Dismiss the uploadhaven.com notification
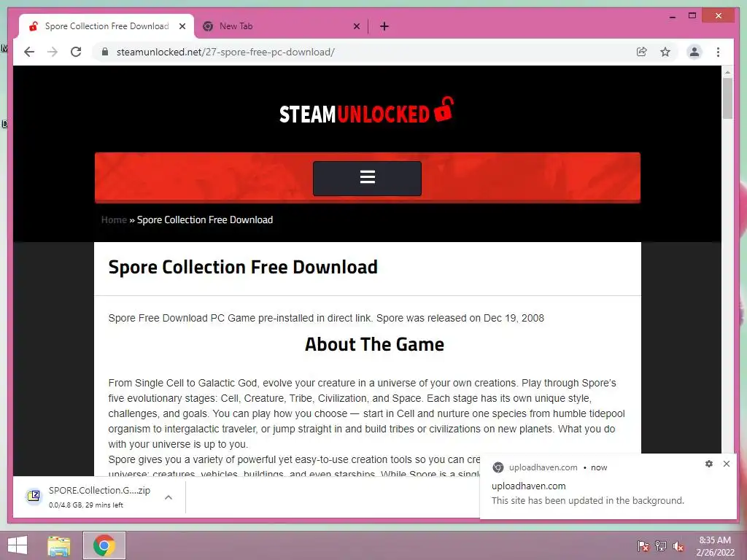 click(726, 464)
